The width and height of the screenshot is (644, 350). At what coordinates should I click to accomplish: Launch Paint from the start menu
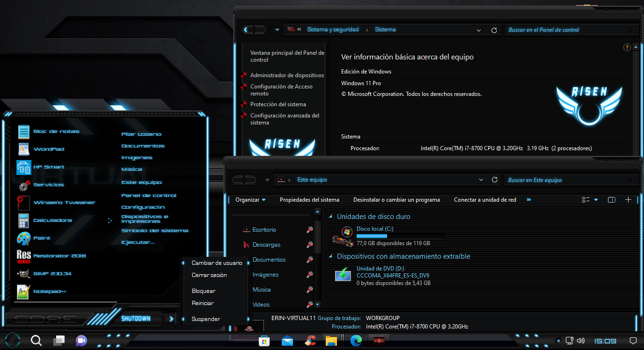(x=42, y=238)
